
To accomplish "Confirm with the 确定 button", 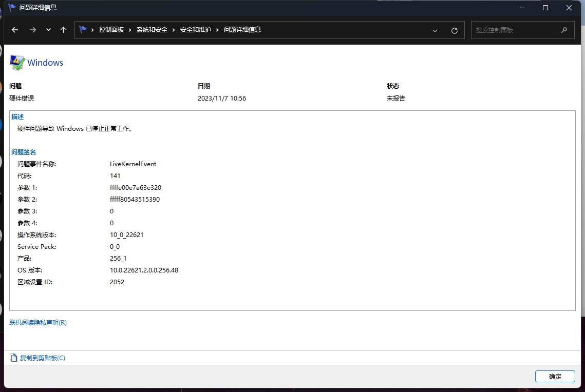I will (x=555, y=376).
